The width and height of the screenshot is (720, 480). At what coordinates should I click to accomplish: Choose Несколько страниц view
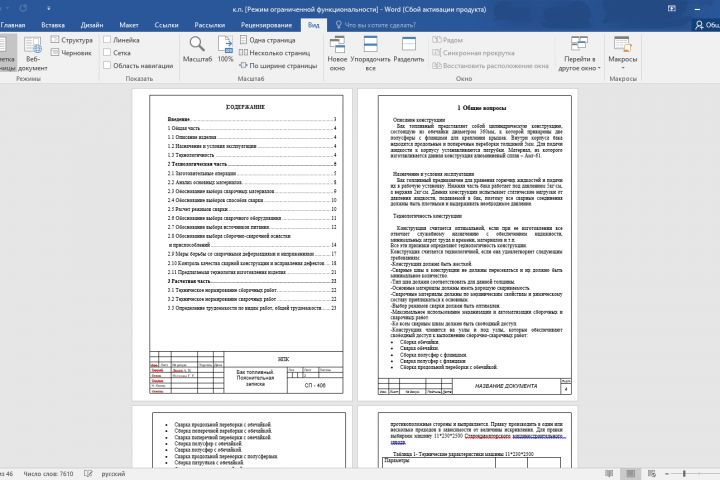[x=275, y=53]
